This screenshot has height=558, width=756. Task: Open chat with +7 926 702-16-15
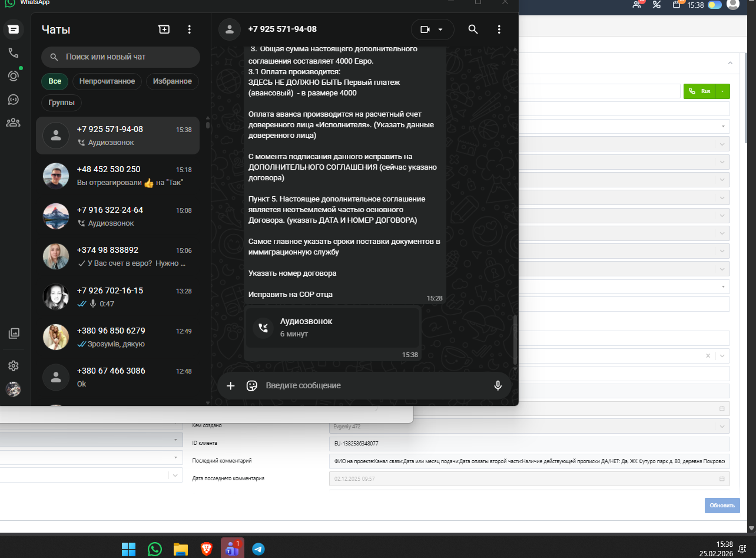118,296
